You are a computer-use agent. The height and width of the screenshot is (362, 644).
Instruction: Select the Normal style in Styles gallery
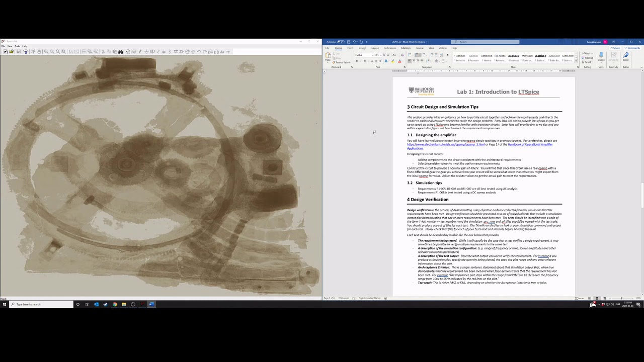pyautogui.click(x=487, y=58)
